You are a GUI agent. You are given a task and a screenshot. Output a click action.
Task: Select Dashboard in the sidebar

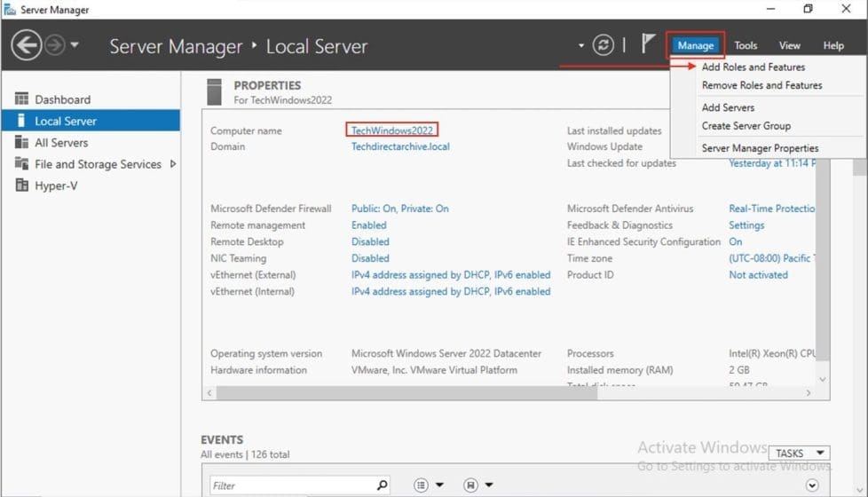62,99
